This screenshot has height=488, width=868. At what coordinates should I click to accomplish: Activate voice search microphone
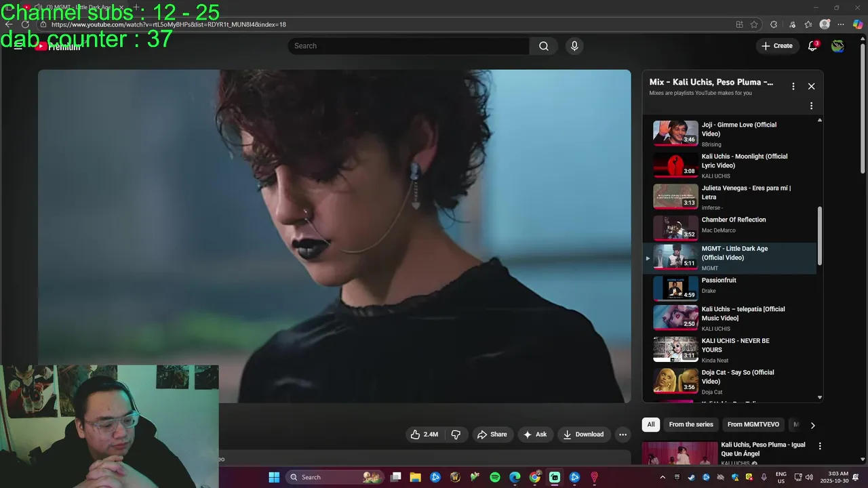click(x=574, y=46)
